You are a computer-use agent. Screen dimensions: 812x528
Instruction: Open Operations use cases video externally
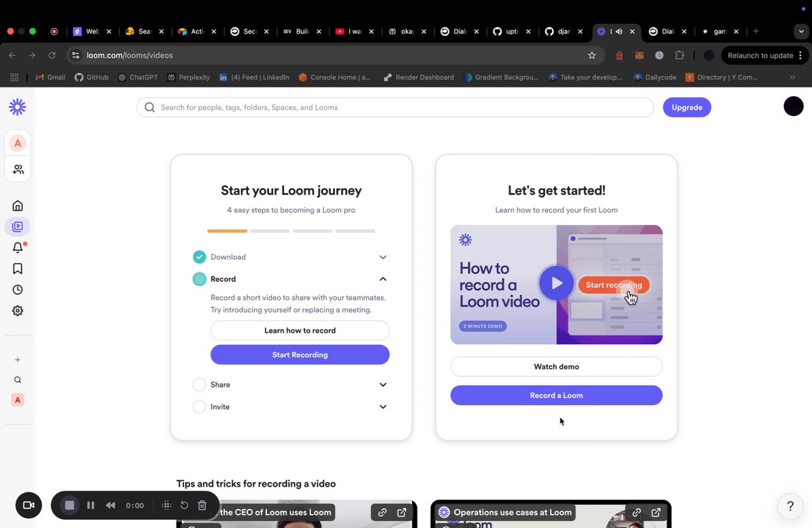656,512
